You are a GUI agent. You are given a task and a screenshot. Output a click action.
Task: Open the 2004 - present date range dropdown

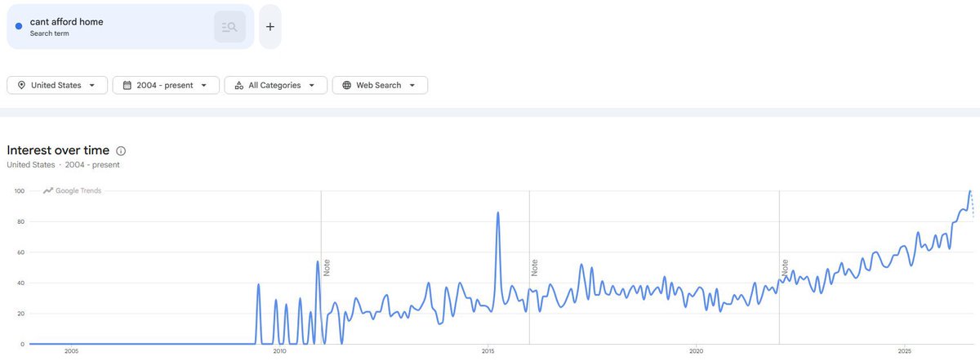coord(166,85)
